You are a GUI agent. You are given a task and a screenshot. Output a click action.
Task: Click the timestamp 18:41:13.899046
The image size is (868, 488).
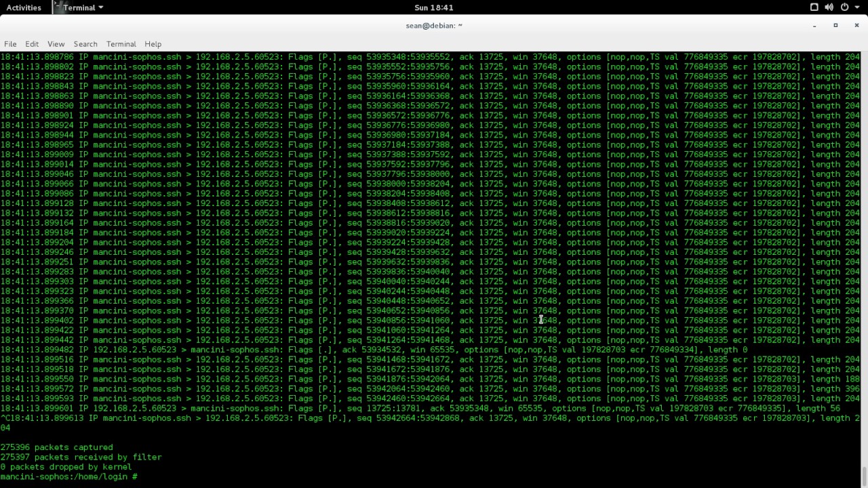(x=37, y=174)
